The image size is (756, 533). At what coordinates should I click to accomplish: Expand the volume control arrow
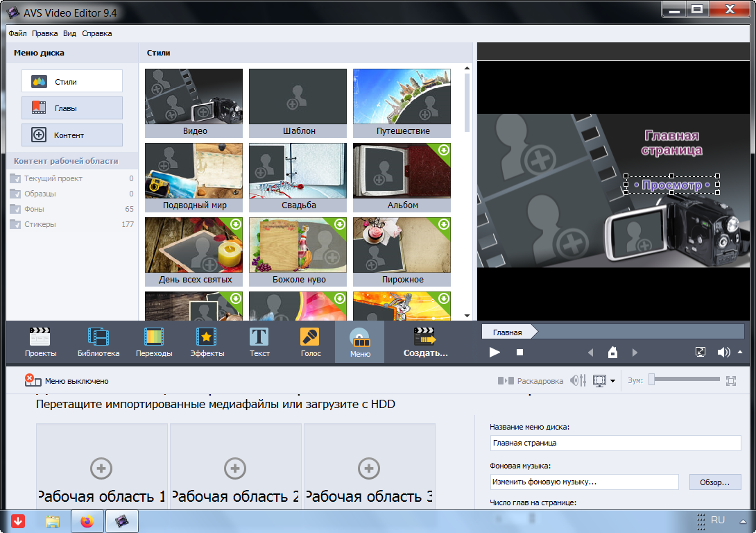click(x=740, y=352)
